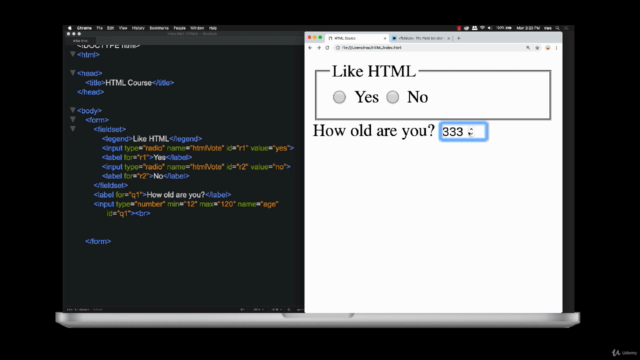
Task: Click the 'How old are you?' number field
Action: pyautogui.click(x=463, y=131)
